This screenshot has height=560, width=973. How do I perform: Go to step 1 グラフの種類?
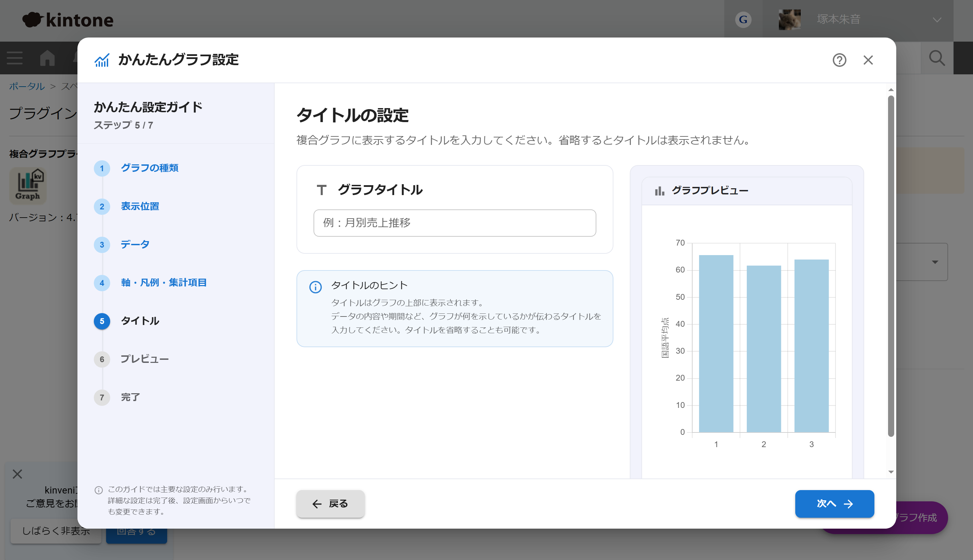149,168
